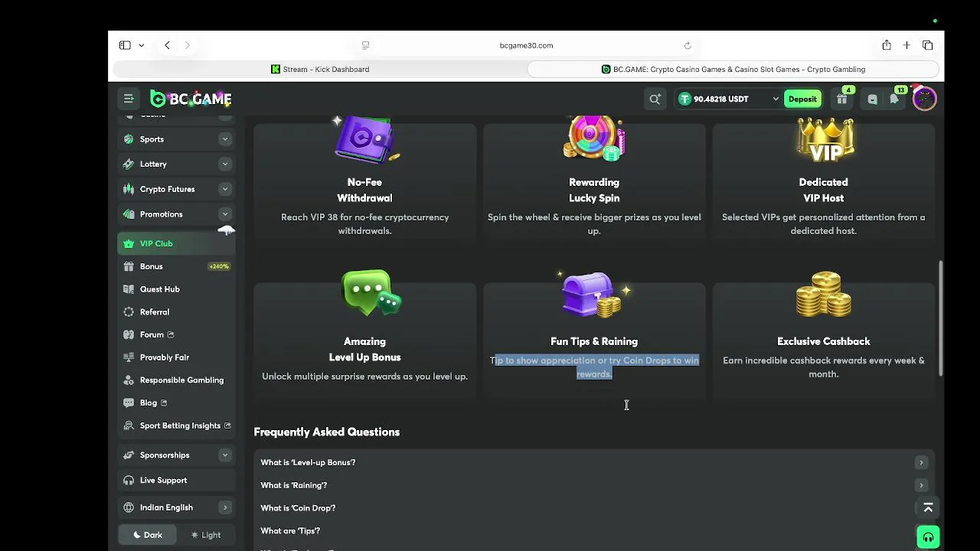Click the green headset support button
Viewport: 980px width, 551px height.
click(x=928, y=536)
